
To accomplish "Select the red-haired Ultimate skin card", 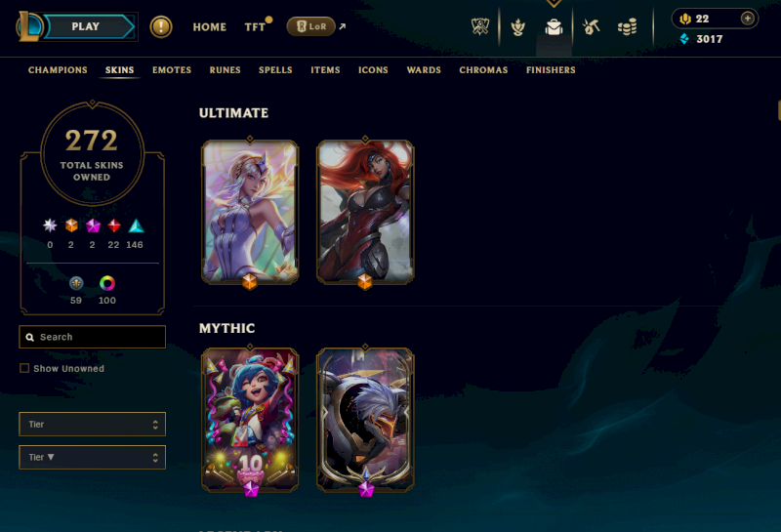I will (365, 212).
